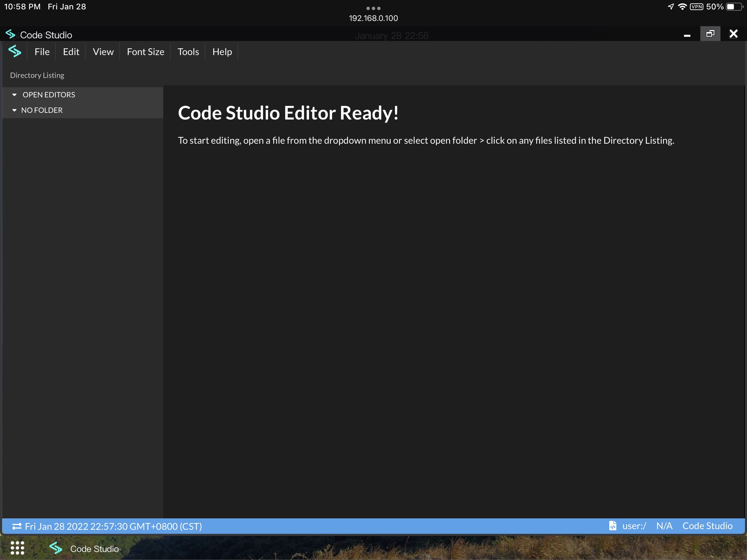Minimize the Code Studio window
Screen dimensions: 747x560
coord(687,35)
